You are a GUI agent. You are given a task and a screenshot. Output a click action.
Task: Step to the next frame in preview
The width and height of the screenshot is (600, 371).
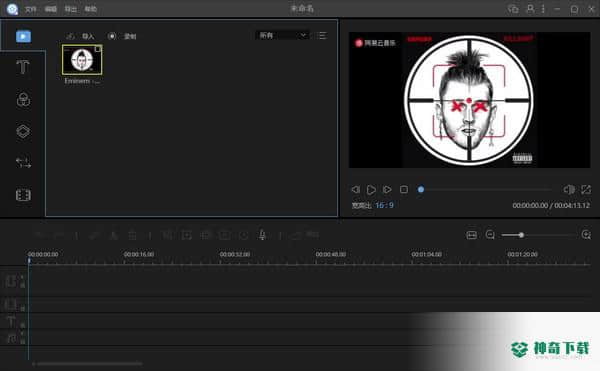(387, 189)
